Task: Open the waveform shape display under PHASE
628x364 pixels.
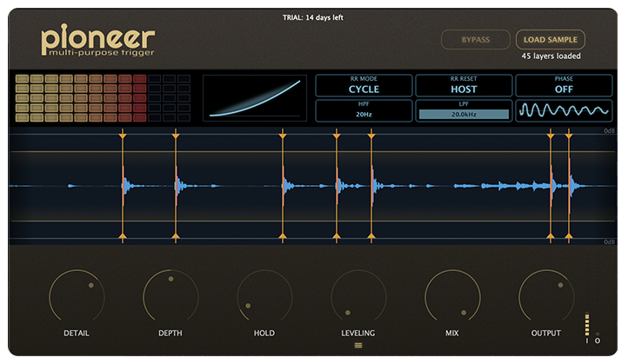Action: [x=564, y=110]
